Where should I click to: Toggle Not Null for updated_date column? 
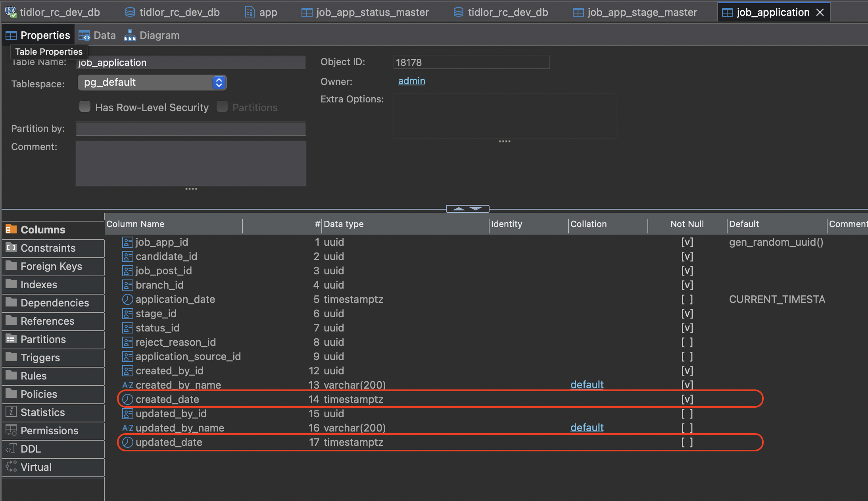pos(687,442)
